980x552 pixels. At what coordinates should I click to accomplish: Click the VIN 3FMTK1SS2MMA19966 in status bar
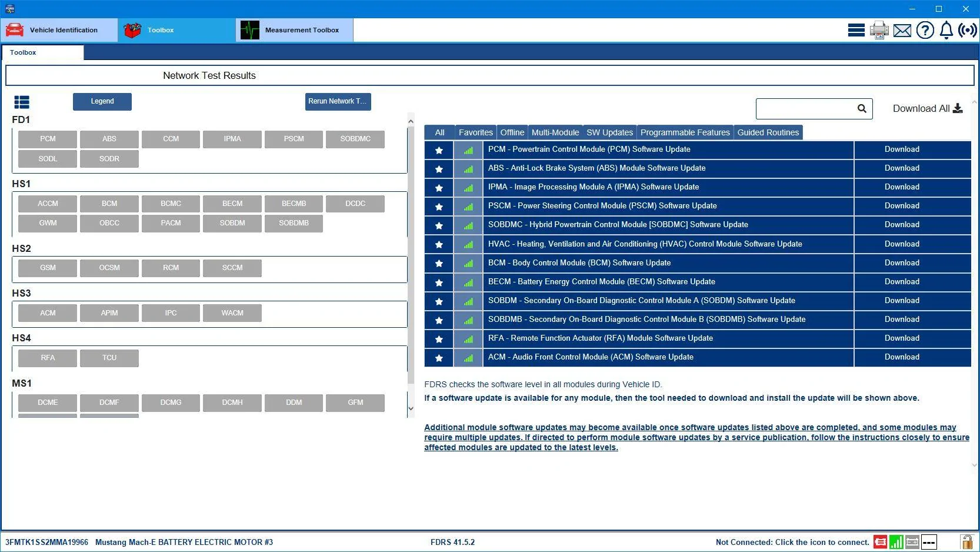point(46,543)
